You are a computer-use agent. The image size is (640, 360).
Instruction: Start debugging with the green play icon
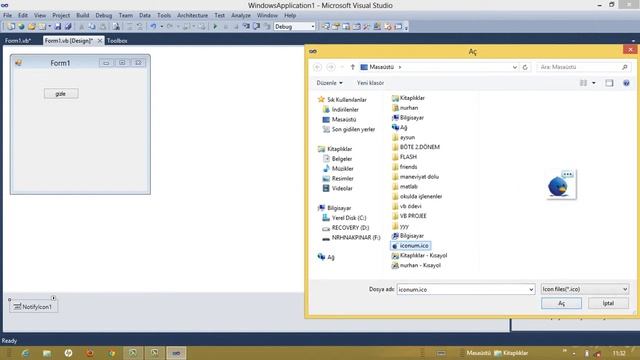click(x=215, y=27)
